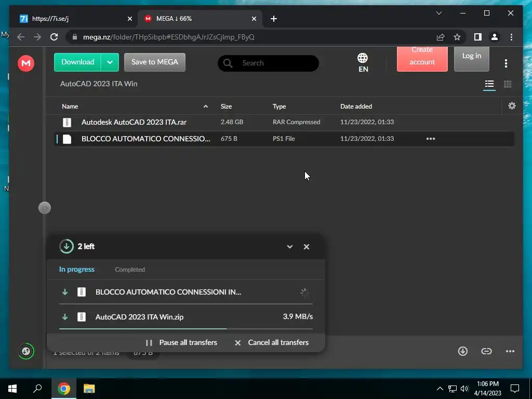This screenshot has height=399, width=532.
Task: Click bottom bar download icon
Action: click(463, 351)
